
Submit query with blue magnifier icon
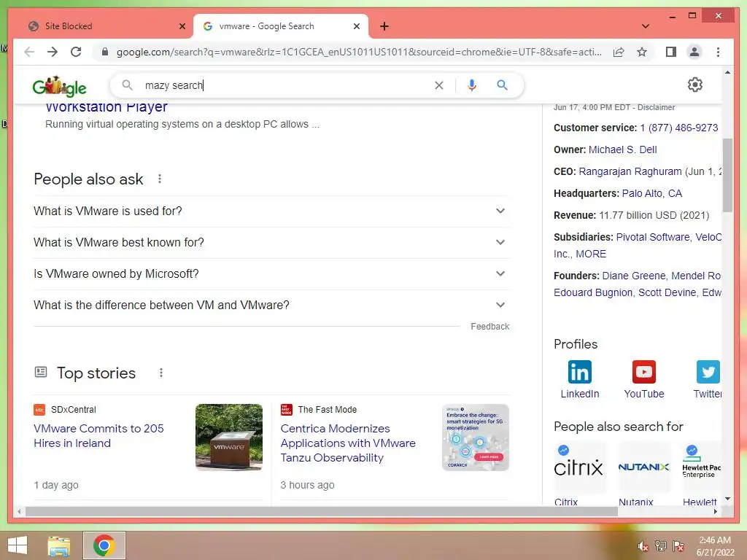coord(502,85)
